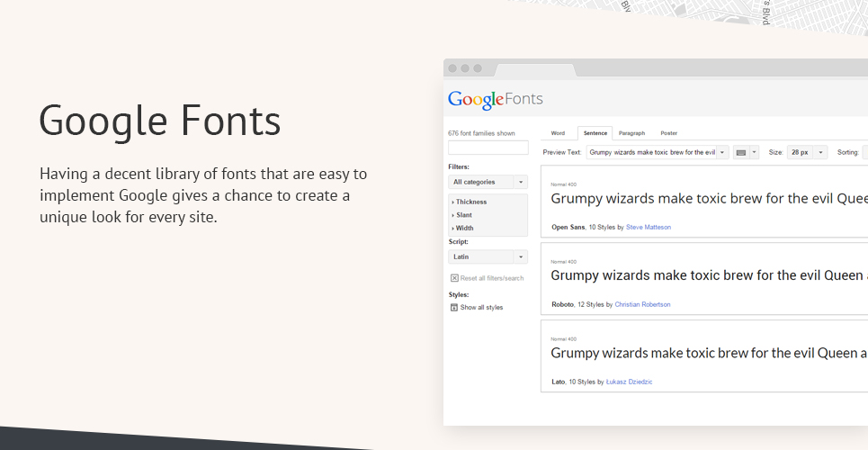Click the 676 font families shown text
Viewport: 868px width, 450px height.
481,133
